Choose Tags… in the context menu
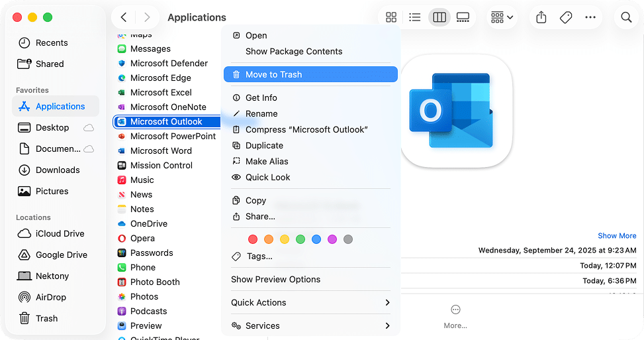This screenshot has height=340, width=644. coord(310,256)
